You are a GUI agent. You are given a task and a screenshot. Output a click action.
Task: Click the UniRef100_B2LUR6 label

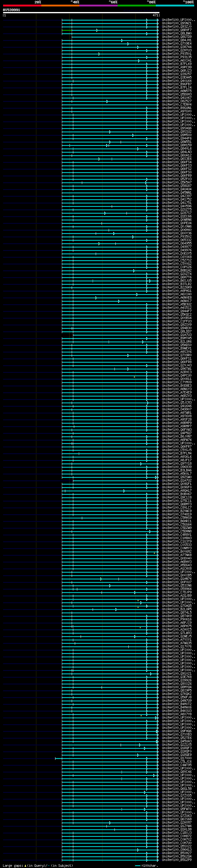177,342
